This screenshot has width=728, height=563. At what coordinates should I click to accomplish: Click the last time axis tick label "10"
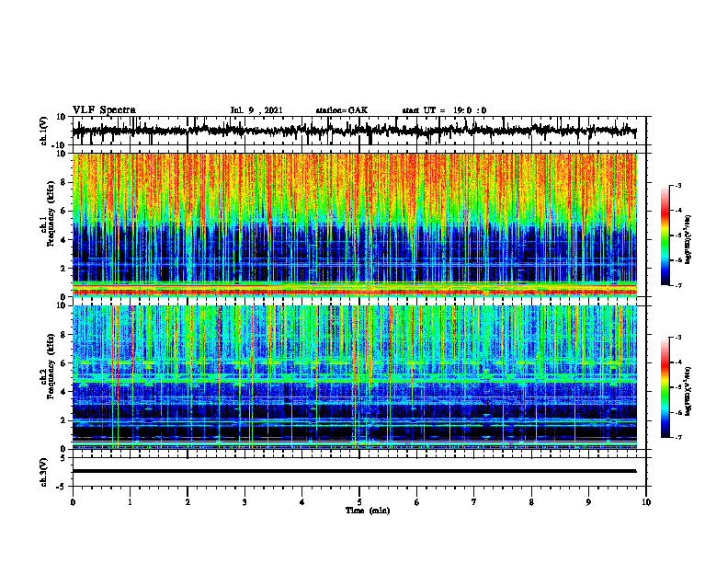click(x=646, y=502)
